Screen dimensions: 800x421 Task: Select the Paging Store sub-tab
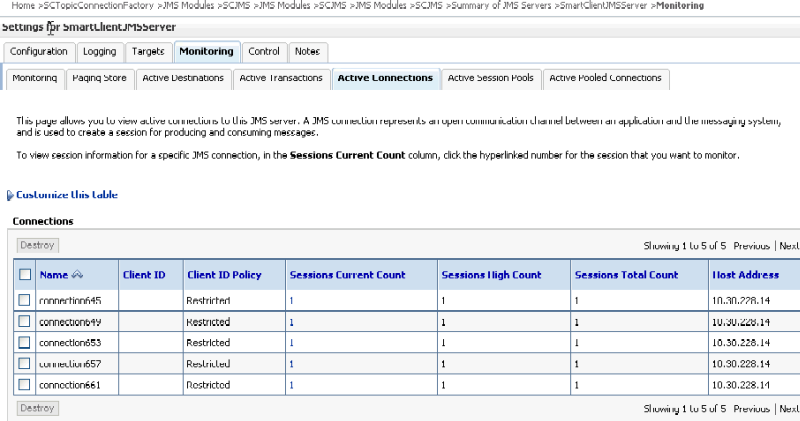(x=100, y=78)
